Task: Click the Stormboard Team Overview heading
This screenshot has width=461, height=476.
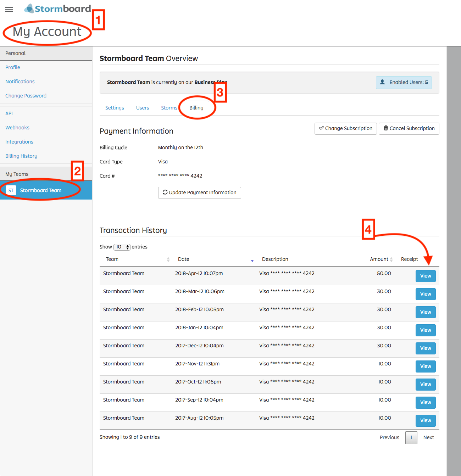Action: click(149, 58)
